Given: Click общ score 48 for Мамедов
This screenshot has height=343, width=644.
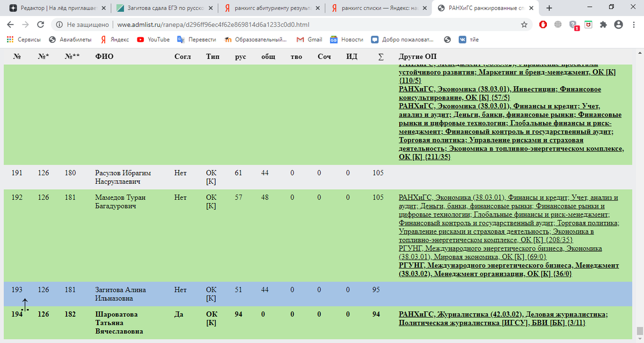Looking at the screenshot, I should 265,198.
